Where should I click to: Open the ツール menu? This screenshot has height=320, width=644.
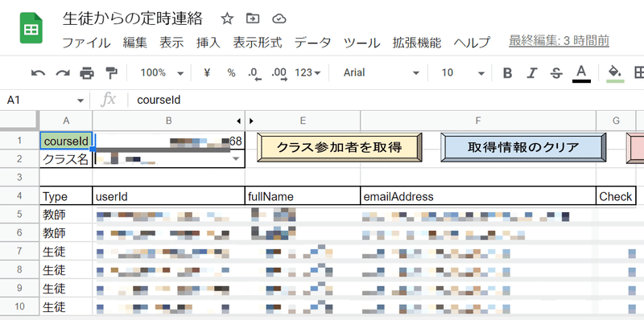pyautogui.click(x=361, y=43)
